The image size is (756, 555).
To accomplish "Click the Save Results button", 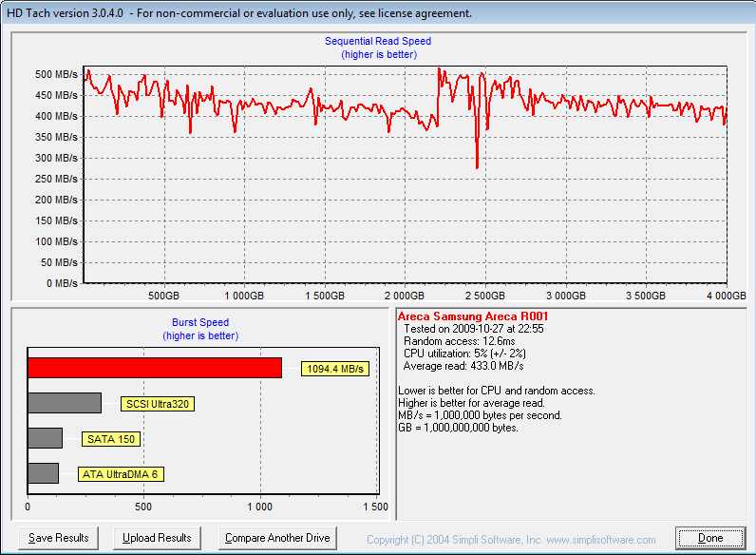I will [x=58, y=538].
